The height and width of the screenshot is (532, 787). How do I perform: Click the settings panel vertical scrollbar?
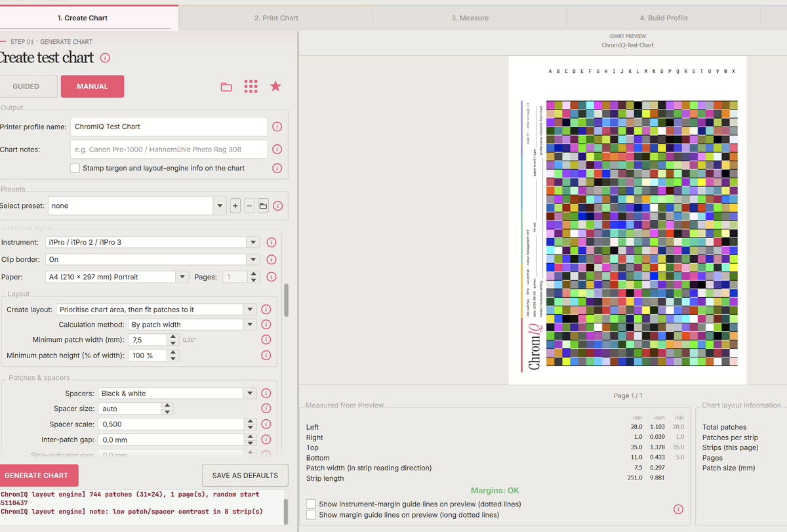(286, 300)
